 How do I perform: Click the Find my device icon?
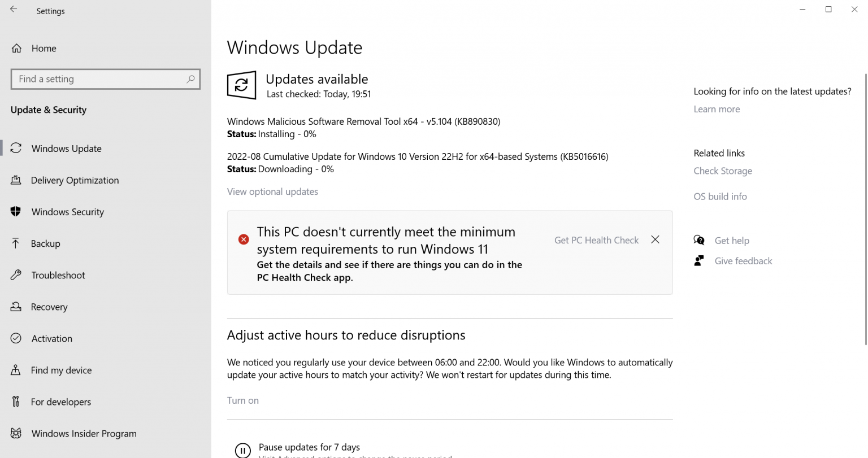[17, 370]
